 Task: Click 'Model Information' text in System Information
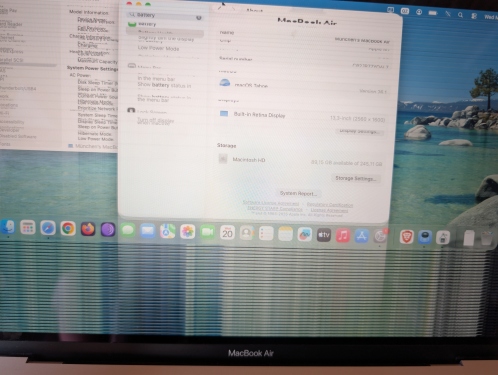[89, 12]
